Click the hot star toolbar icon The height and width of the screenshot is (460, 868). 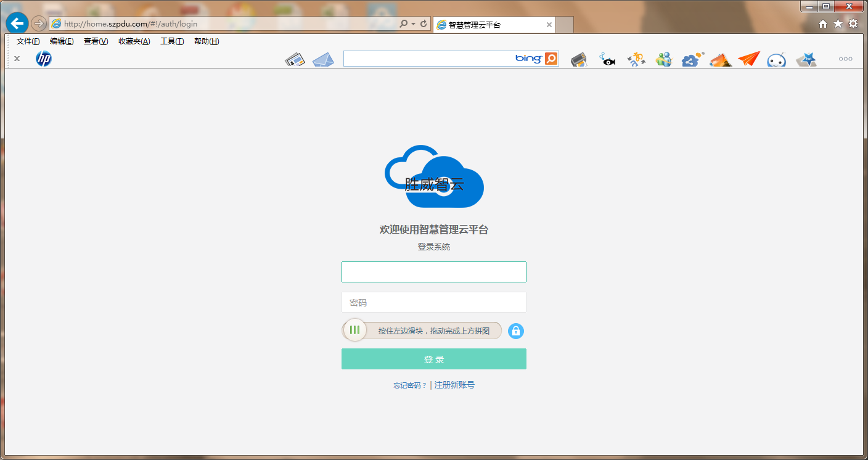click(x=806, y=60)
